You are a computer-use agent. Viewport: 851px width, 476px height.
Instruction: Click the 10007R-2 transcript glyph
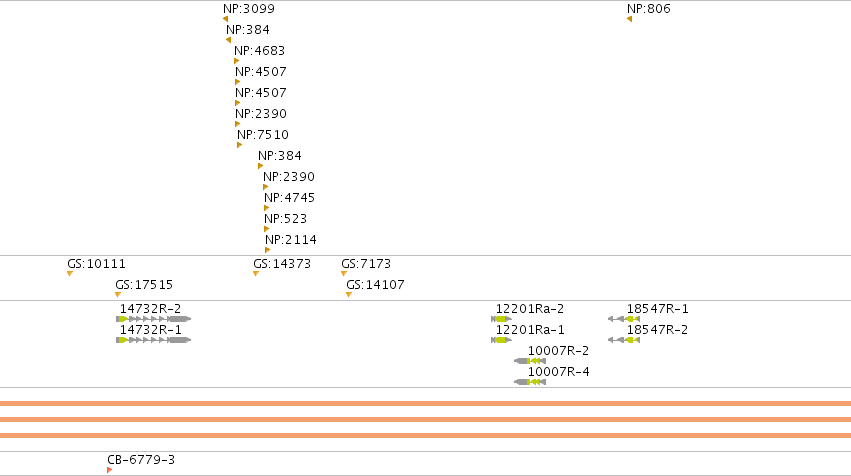point(530,361)
